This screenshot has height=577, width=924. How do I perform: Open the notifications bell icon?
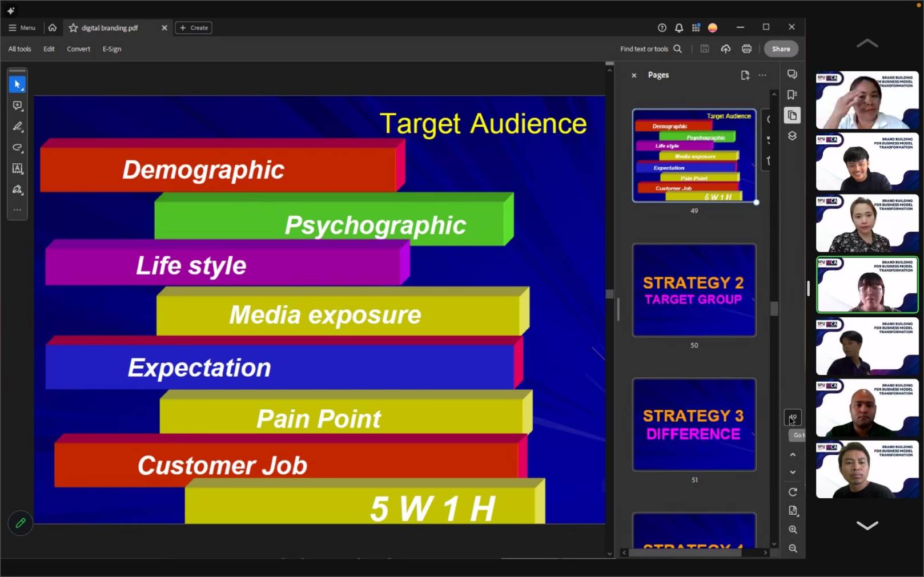click(x=679, y=27)
